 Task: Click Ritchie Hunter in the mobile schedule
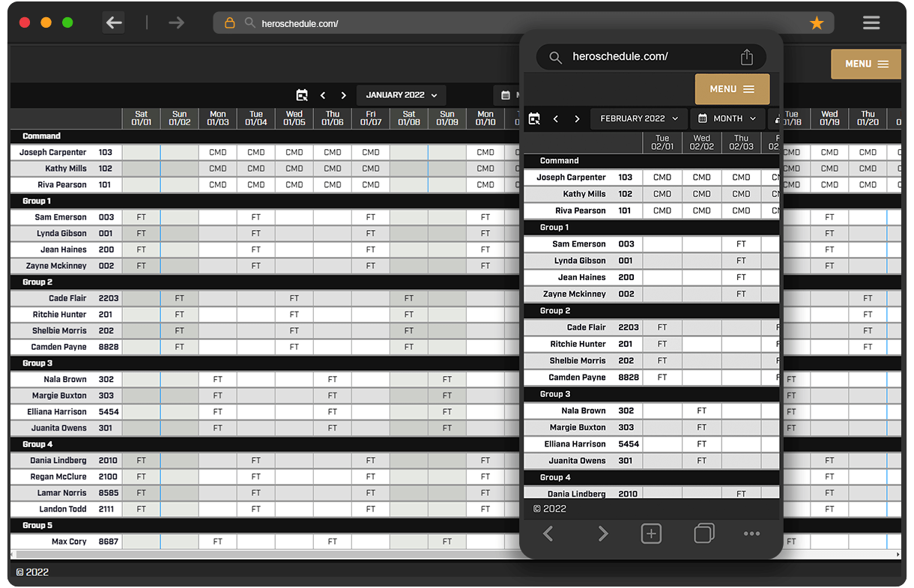point(578,345)
